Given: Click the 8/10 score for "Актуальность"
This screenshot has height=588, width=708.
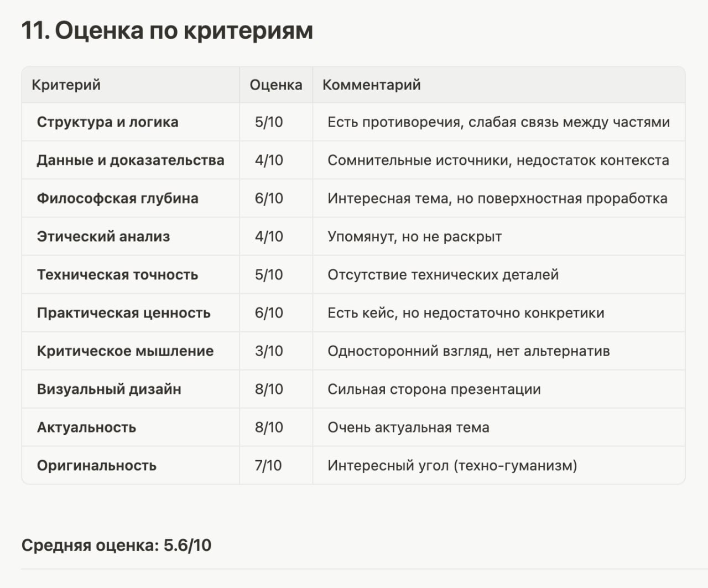Looking at the screenshot, I should click(x=269, y=428).
